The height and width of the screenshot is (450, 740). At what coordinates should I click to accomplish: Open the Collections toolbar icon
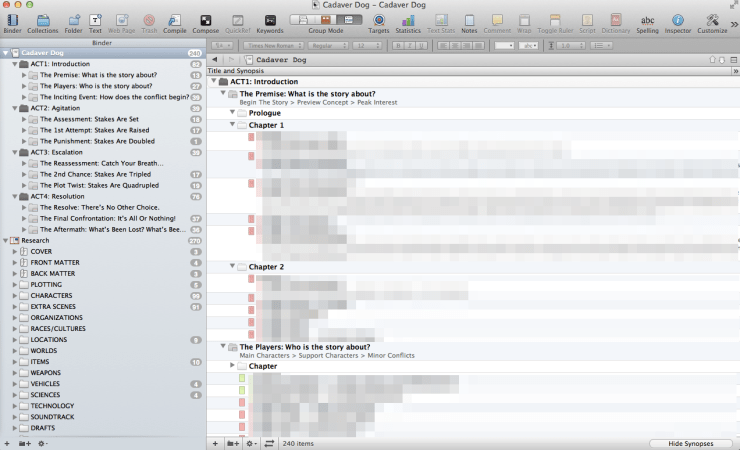click(42, 20)
